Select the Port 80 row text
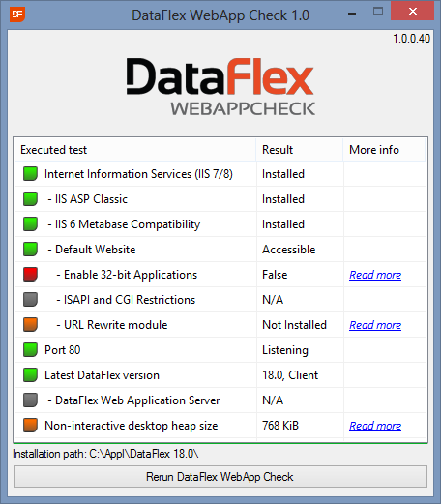 63,350
